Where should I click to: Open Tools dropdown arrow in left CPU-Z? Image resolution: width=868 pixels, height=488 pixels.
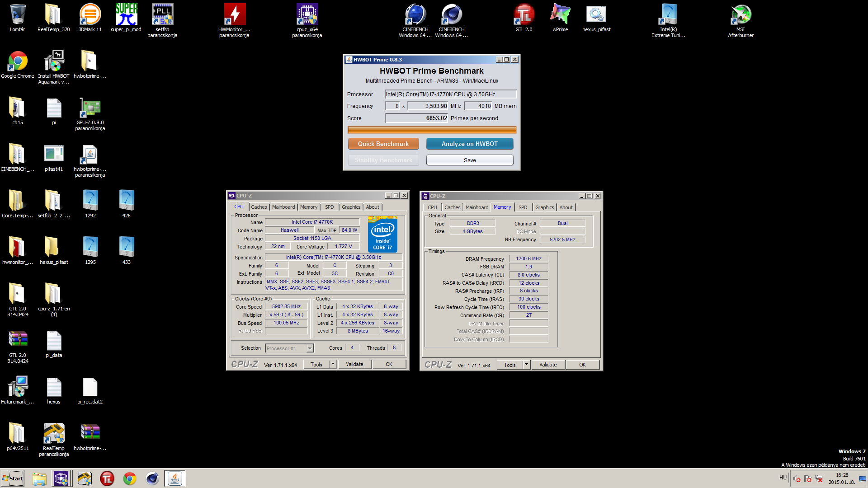tap(333, 364)
